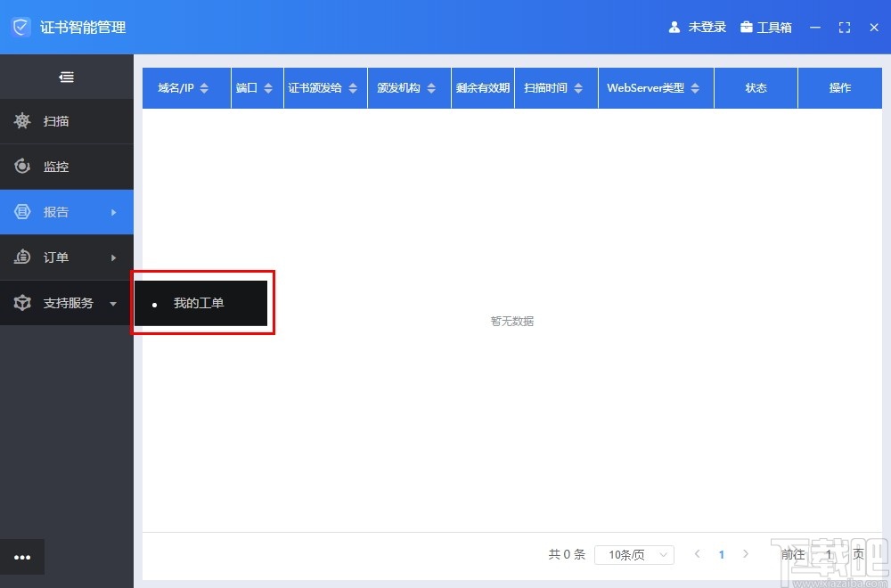Select the 支持服务 shield icon in sidebar

click(x=22, y=302)
